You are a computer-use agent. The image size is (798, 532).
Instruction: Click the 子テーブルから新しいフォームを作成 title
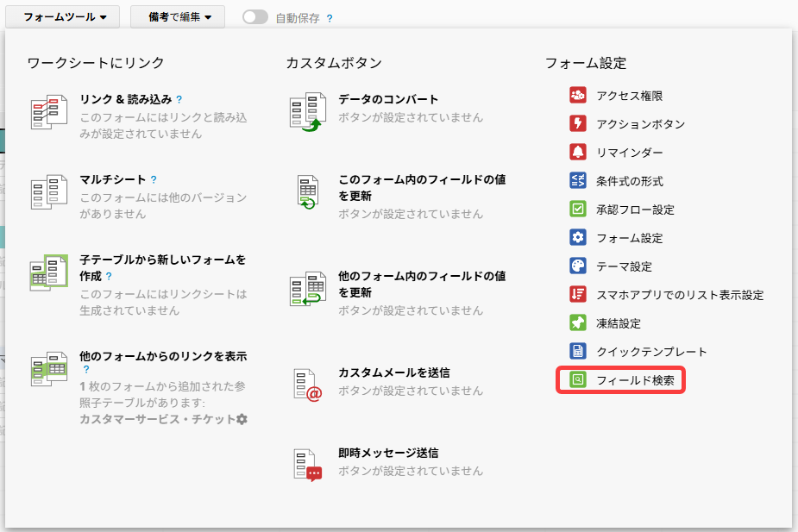tap(162, 260)
